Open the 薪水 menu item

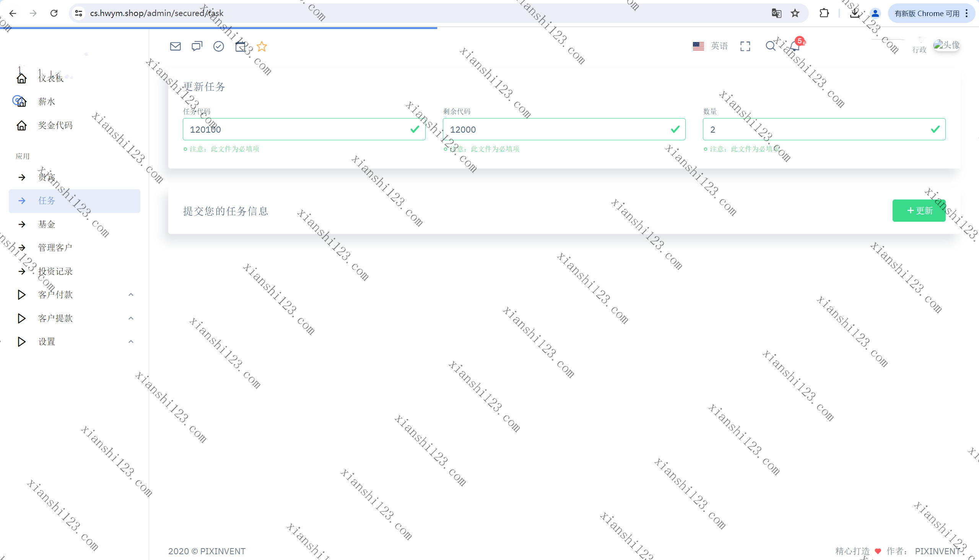click(74, 102)
